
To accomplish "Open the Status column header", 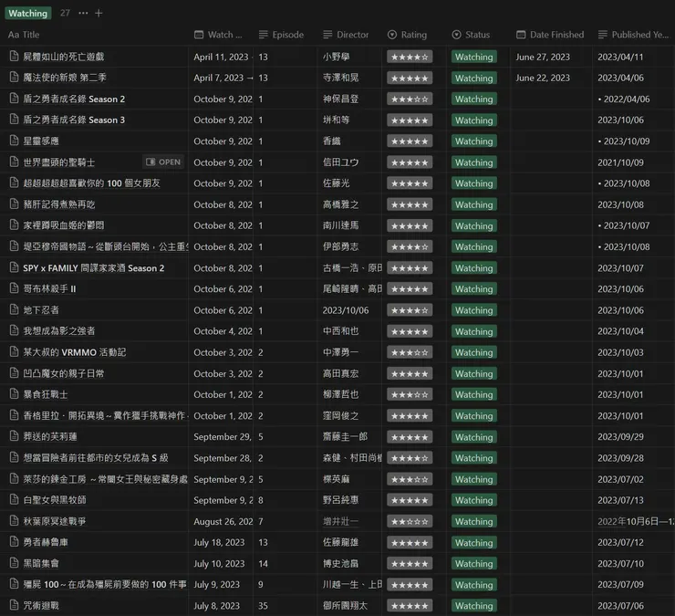I will (471, 35).
